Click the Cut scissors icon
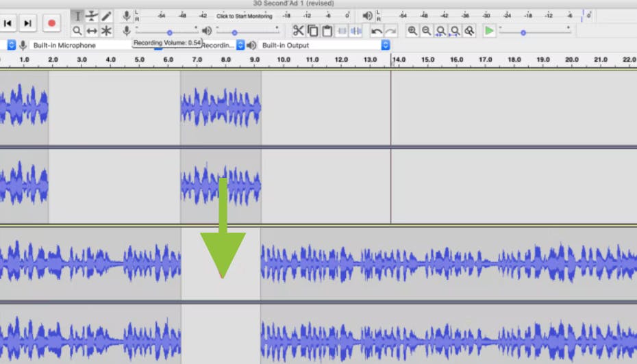Image resolution: width=637 pixels, height=364 pixels. tap(298, 31)
